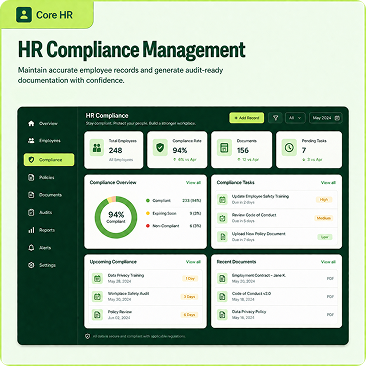Click Update Employee Safety Training task icon
Viewport: 366px width, 366px height.
(222, 199)
